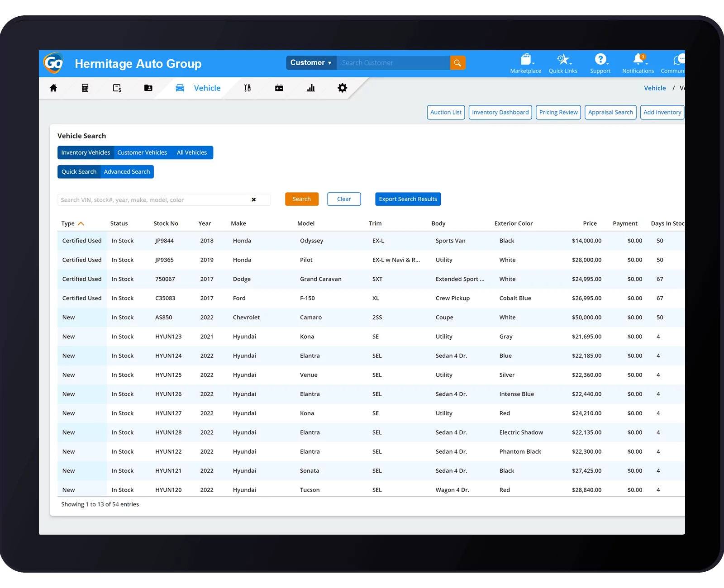This screenshot has height=588, width=724.
Task: Click the Clear button
Action: [x=344, y=199]
